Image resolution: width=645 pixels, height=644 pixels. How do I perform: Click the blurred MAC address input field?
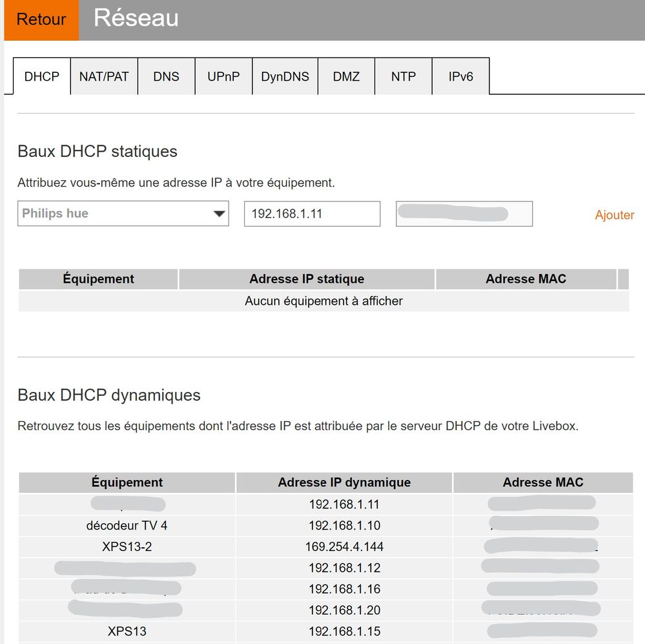click(x=464, y=214)
